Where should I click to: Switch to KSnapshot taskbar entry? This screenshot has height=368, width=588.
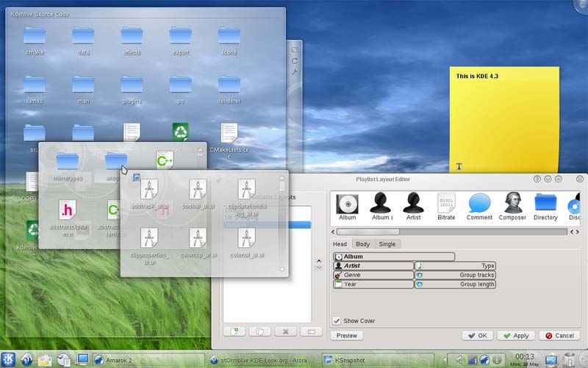(x=378, y=360)
